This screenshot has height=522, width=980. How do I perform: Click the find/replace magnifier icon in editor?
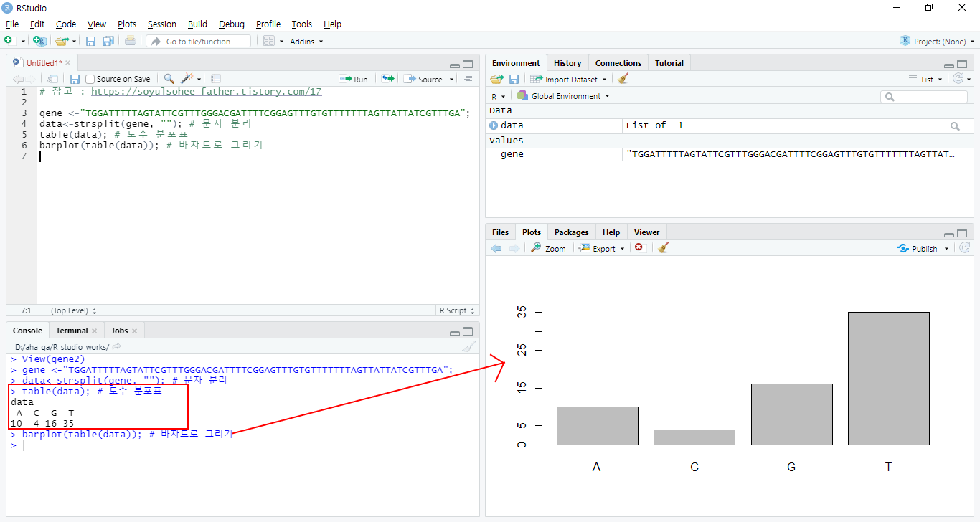[x=169, y=79]
